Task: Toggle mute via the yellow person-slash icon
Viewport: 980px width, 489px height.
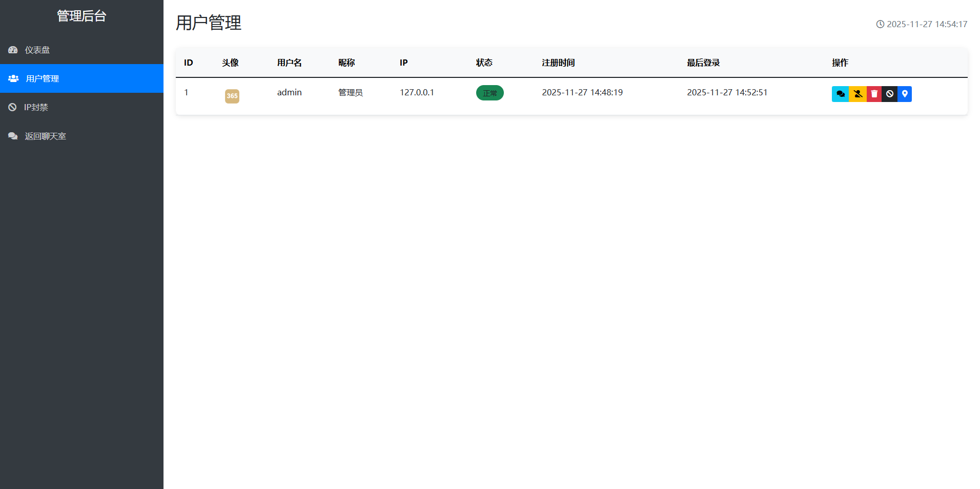Action: 857,94
